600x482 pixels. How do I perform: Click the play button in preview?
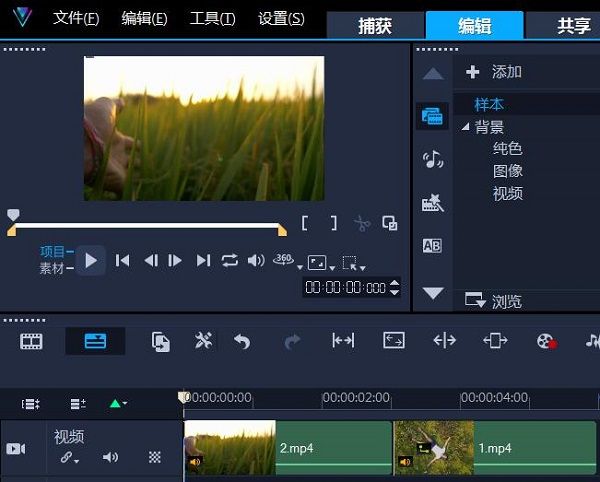point(91,261)
